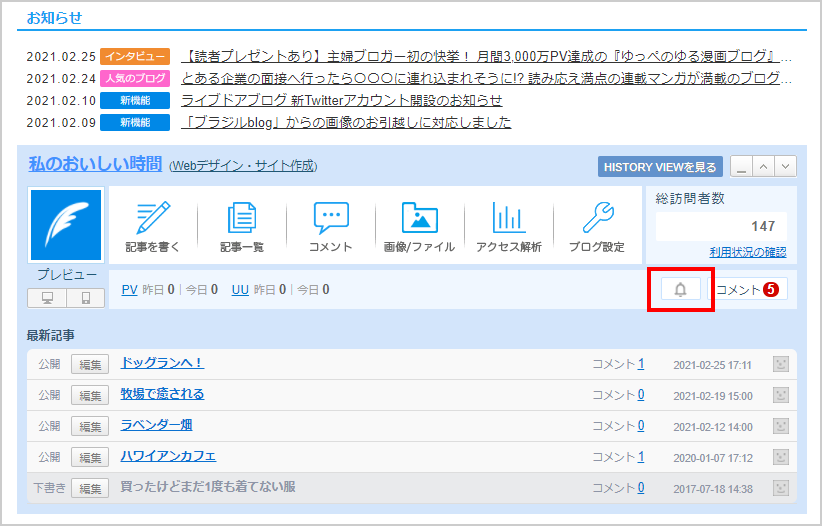Click the total visitors value 147
Image resolution: width=822 pixels, height=526 pixels.
[763, 226]
